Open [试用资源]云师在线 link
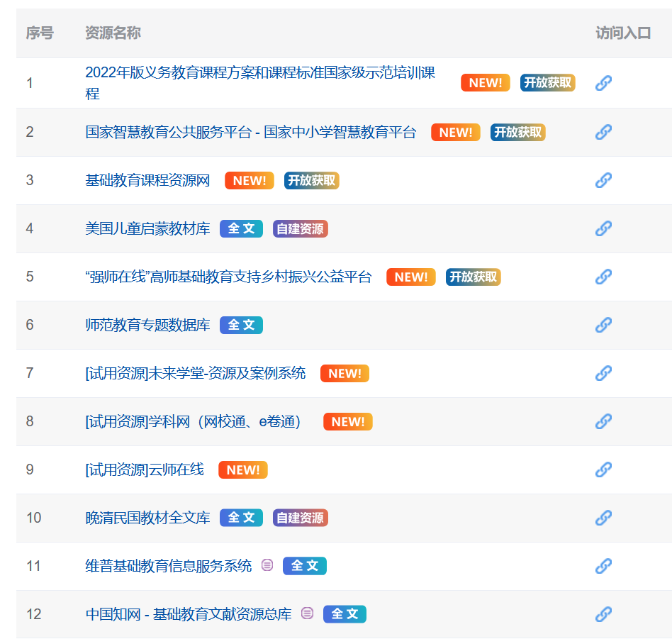Screen dimensions: 672x639 pos(145,470)
